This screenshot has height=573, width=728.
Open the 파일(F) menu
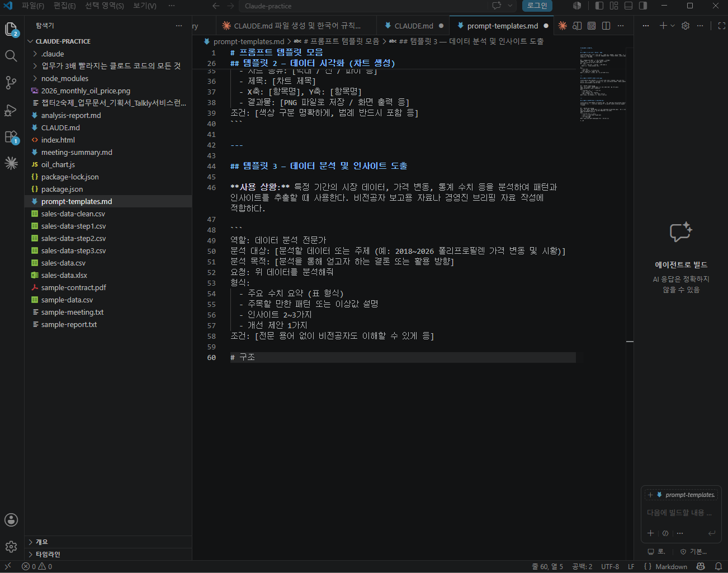pyautogui.click(x=33, y=6)
